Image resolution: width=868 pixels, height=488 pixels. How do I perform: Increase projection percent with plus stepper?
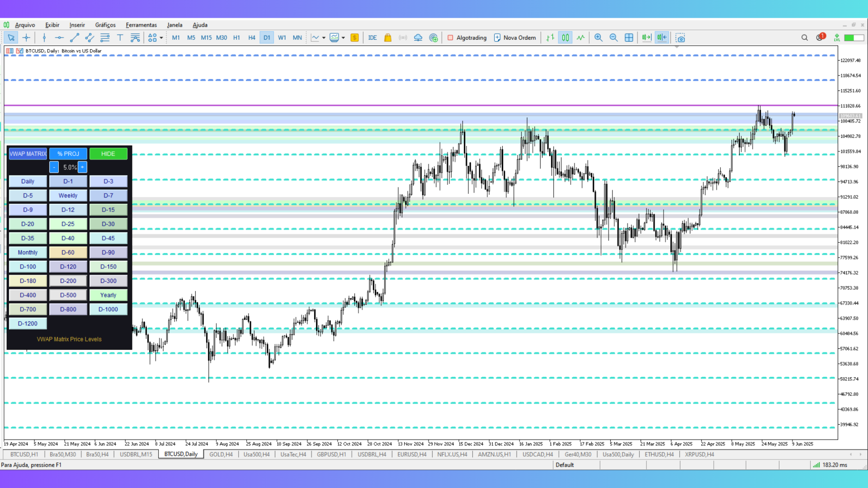82,167
